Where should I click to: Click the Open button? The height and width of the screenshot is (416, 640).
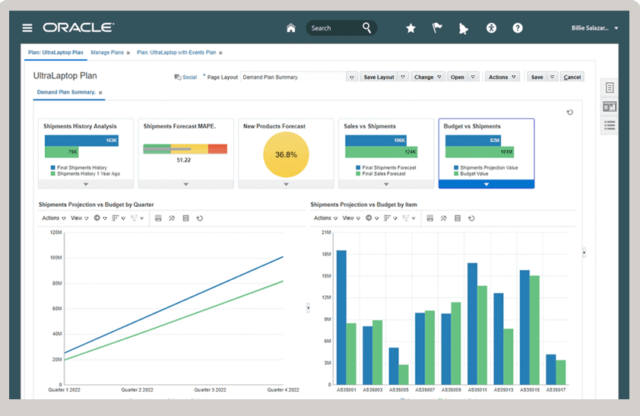point(457,77)
